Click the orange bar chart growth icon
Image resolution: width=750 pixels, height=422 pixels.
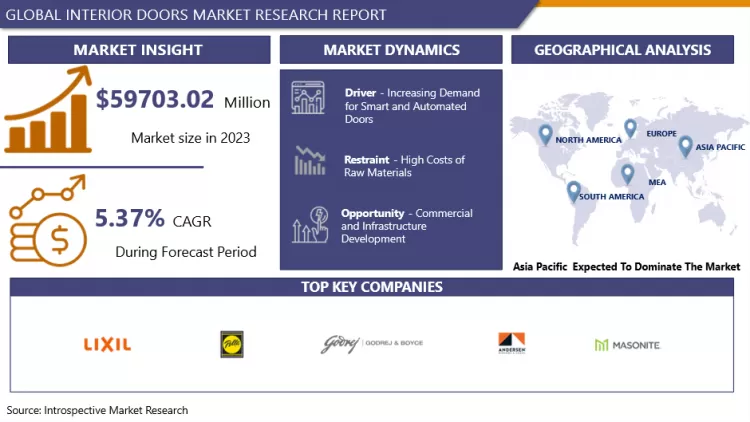point(48,110)
